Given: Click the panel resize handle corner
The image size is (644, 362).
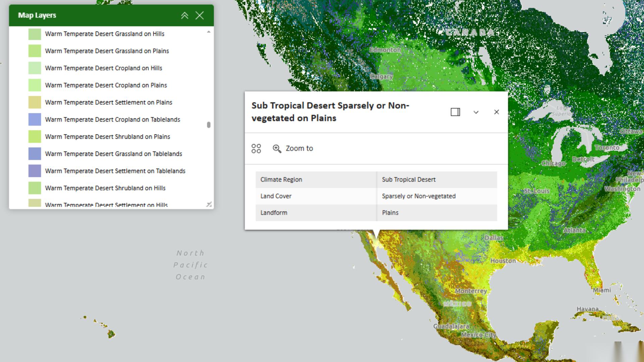Looking at the screenshot, I should tap(209, 204).
